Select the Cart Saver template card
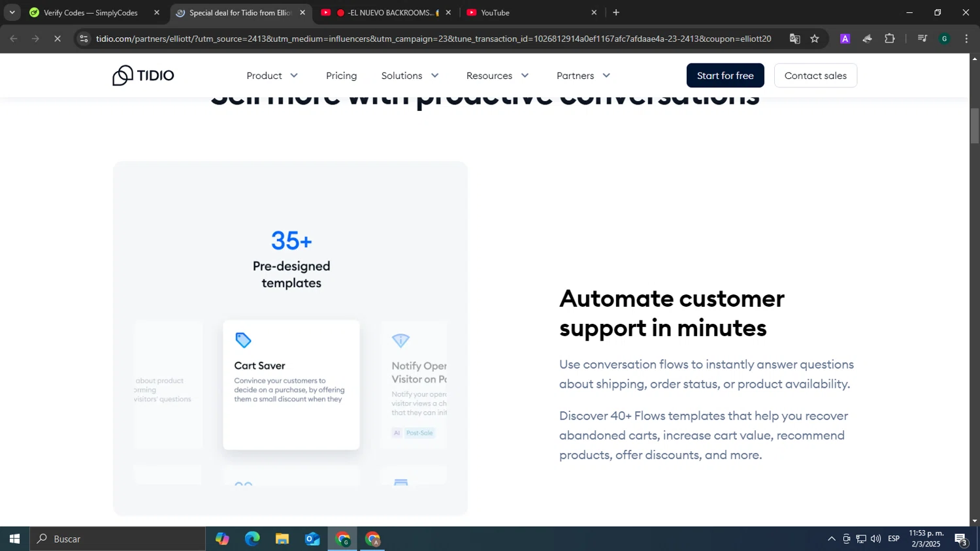Screen dimensions: 980x551 tap(291, 385)
